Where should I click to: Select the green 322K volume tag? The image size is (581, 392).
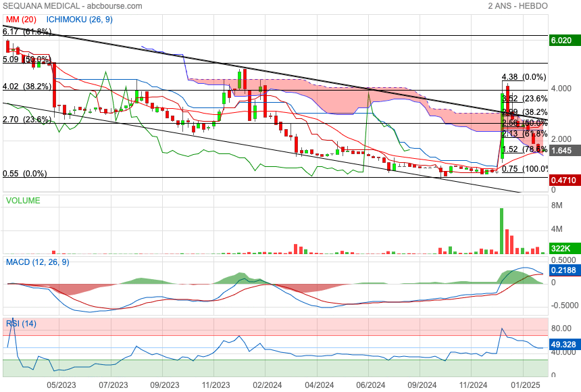click(565, 249)
